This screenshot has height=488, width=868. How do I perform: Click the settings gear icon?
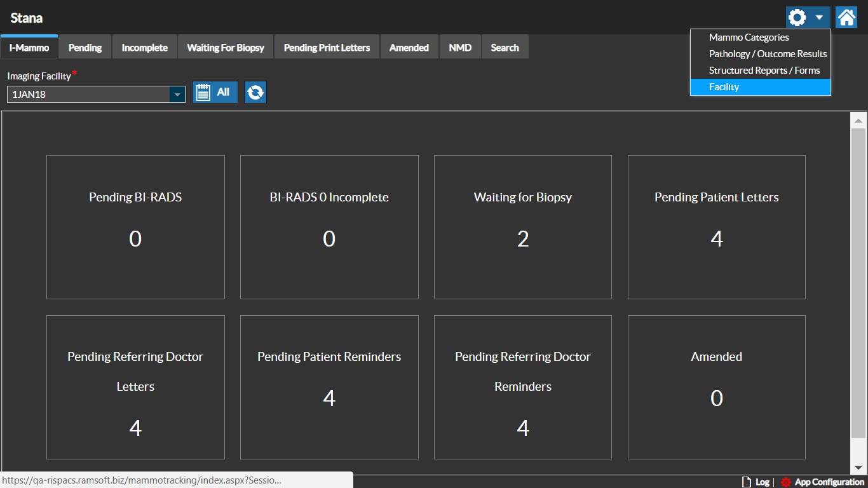[797, 17]
